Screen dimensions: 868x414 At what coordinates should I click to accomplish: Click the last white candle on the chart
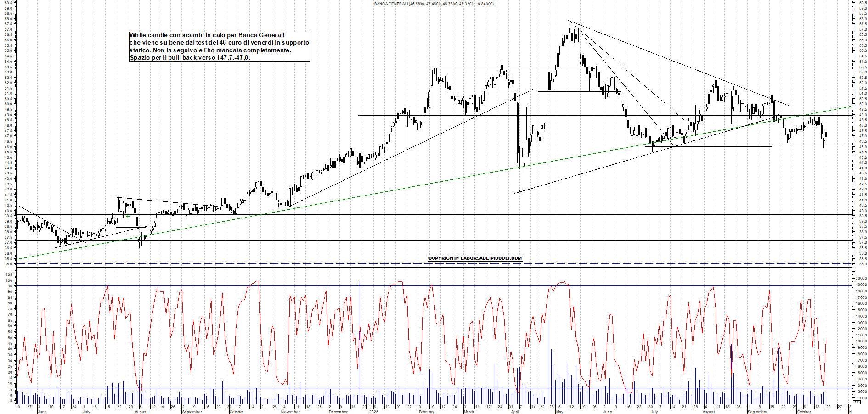[x=826, y=134]
